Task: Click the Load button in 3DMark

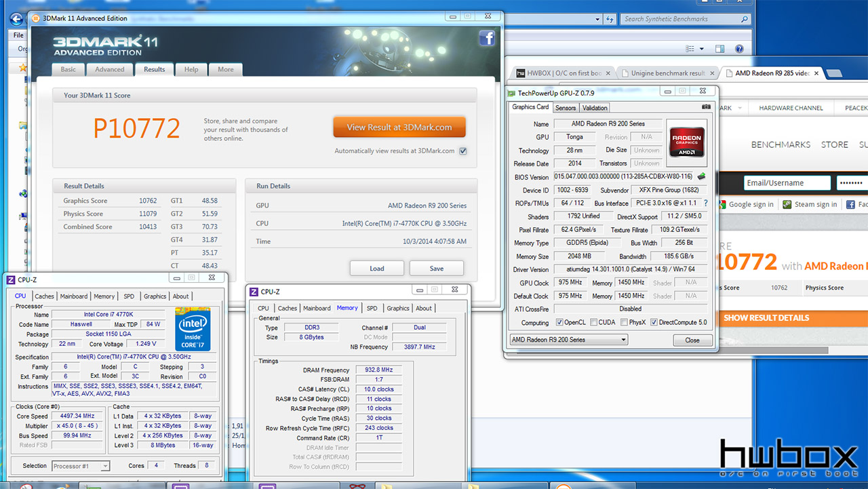Action: click(377, 268)
